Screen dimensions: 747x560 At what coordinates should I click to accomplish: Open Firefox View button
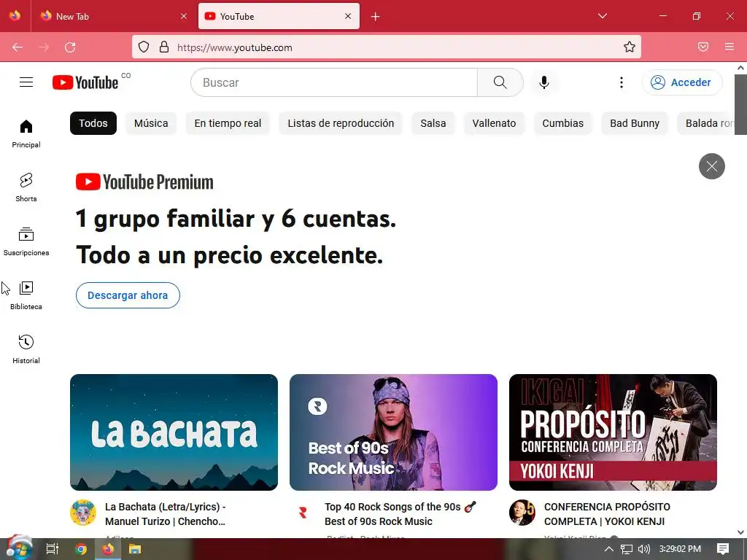pos(15,16)
